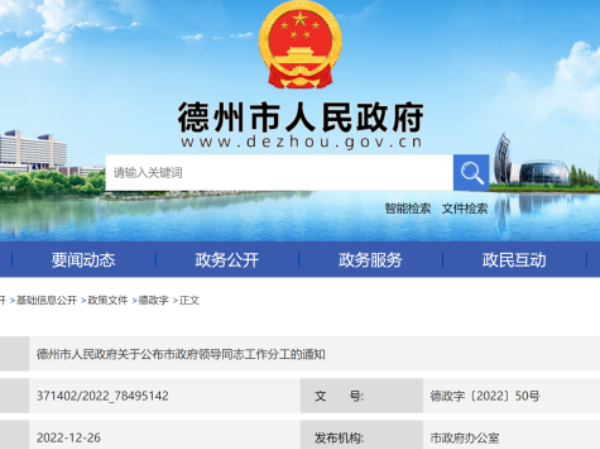The width and height of the screenshot is (600, 449).
Task: Go to the 政务服务 menu
Action: pyautogui.click(x=370, y=260)
